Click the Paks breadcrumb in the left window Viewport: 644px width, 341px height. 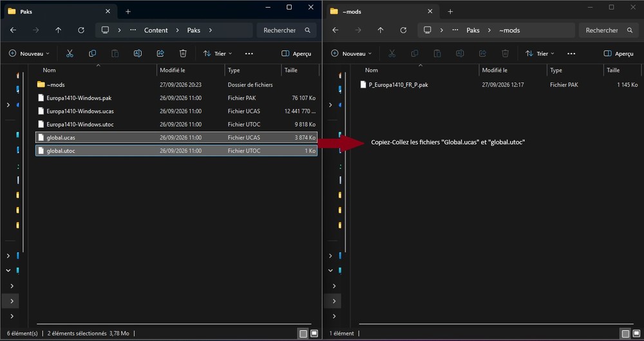pyautogui.click(x=194, y=30)
